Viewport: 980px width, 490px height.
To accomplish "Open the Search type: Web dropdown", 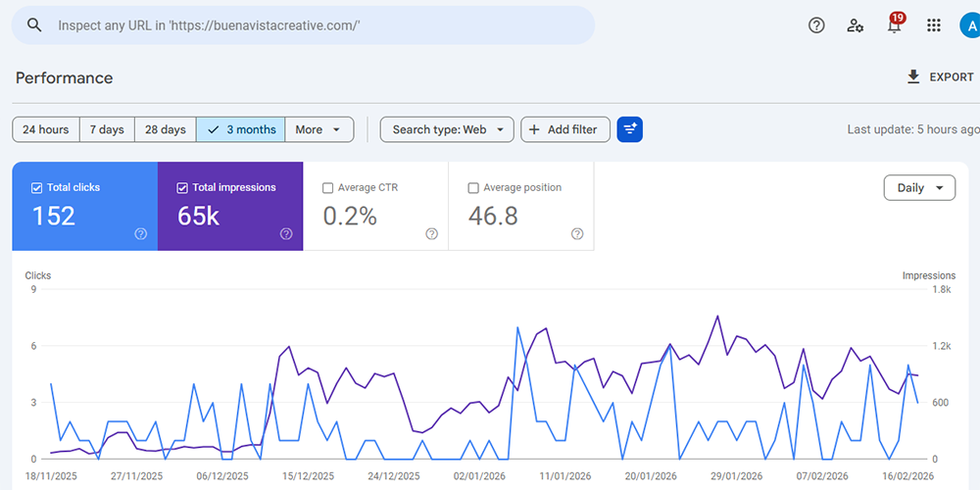I will pos(447,129).
